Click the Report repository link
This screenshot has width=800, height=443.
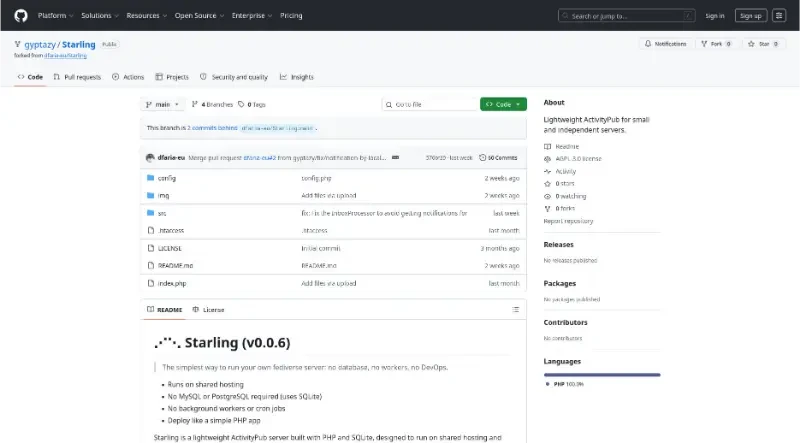pos(568,222)
